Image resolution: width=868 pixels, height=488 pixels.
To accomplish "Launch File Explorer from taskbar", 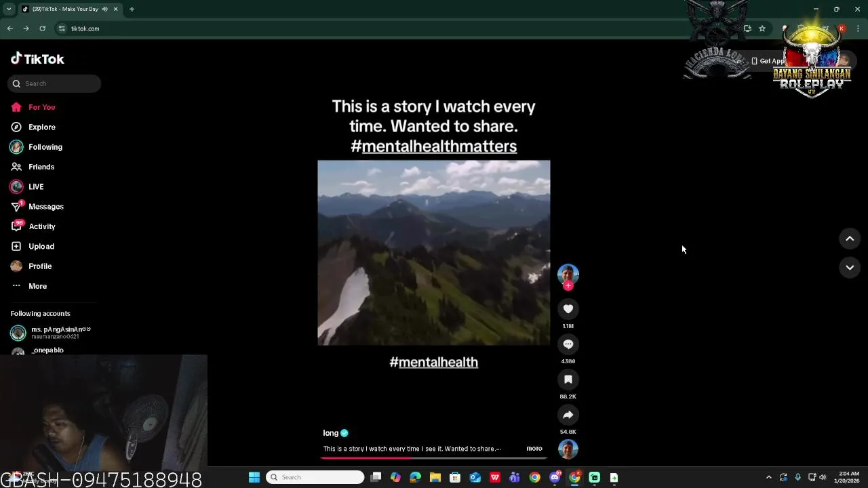I will 435,477.
